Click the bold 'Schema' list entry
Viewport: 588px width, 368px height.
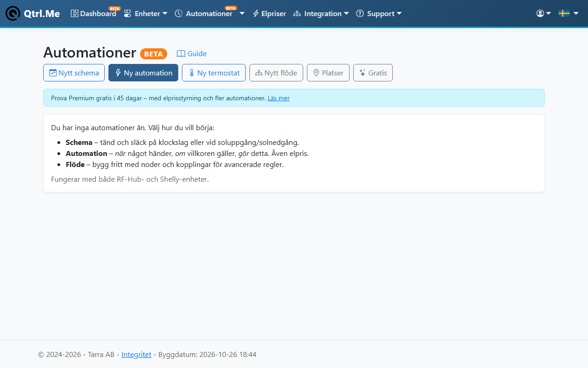pyautogui.click(x=79, y=143)
